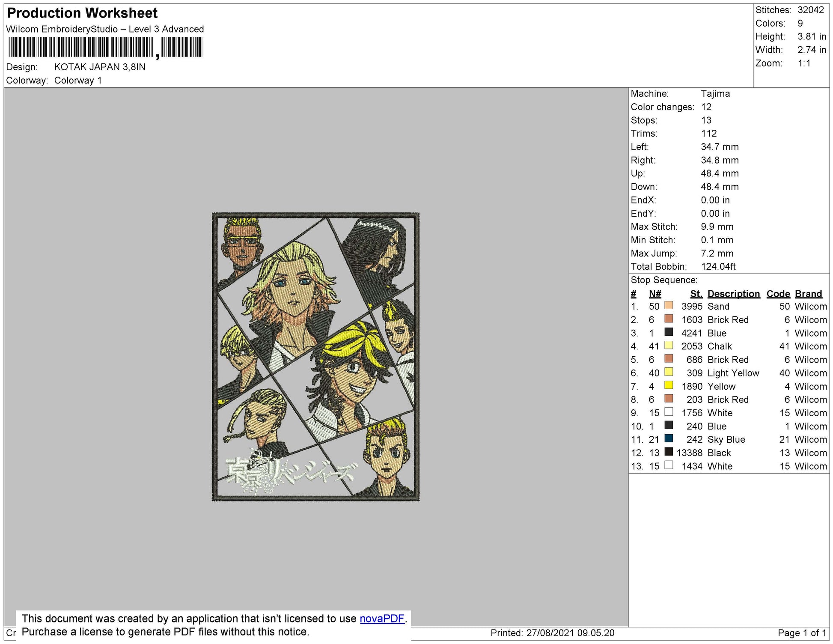Click the Printed date timestamp in footer
Screen dimensions: 833x644
[552, 633]
